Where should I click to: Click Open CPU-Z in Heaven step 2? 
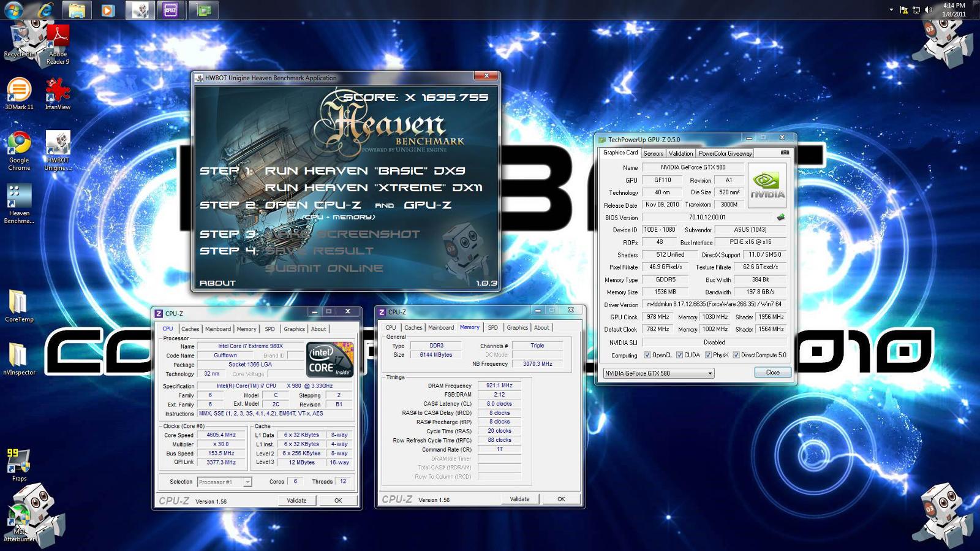(x=313, y=205)
